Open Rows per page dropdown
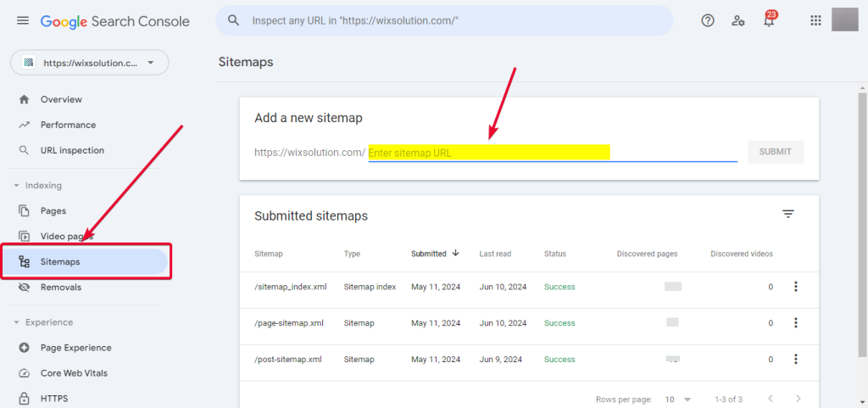Screen dimensions: 868x408 (x=678, y=400)
